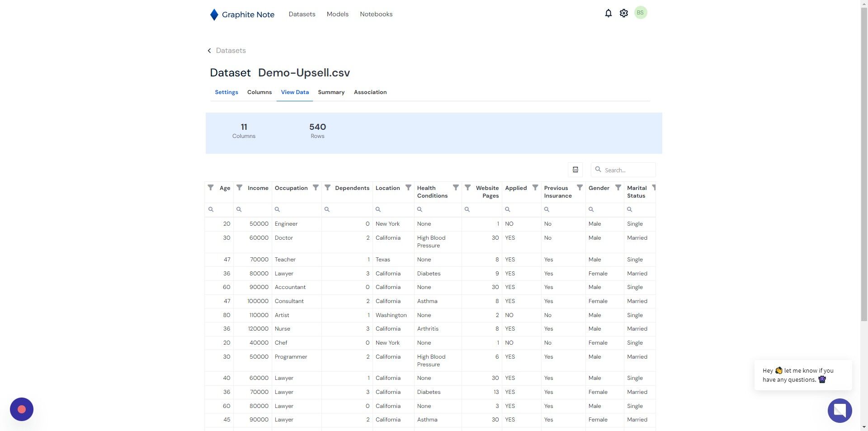Image resolution: width=868 pixels, height=431 pixels.
Task: Open the Location column filter funnel
Action: click(408, 187)
